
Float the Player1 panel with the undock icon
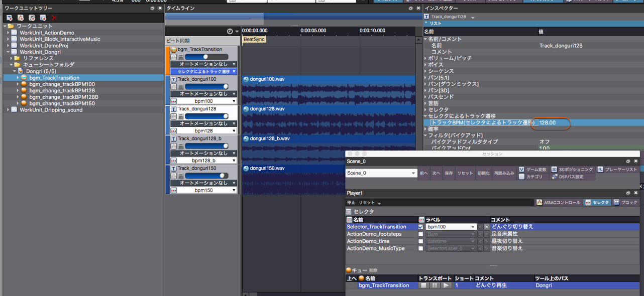628,193
